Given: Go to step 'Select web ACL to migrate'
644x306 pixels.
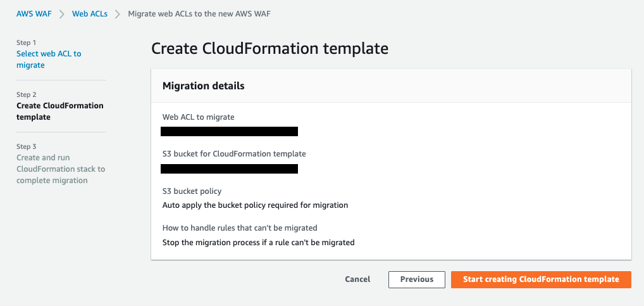Looking at the screenshot, I should (49, 59).
